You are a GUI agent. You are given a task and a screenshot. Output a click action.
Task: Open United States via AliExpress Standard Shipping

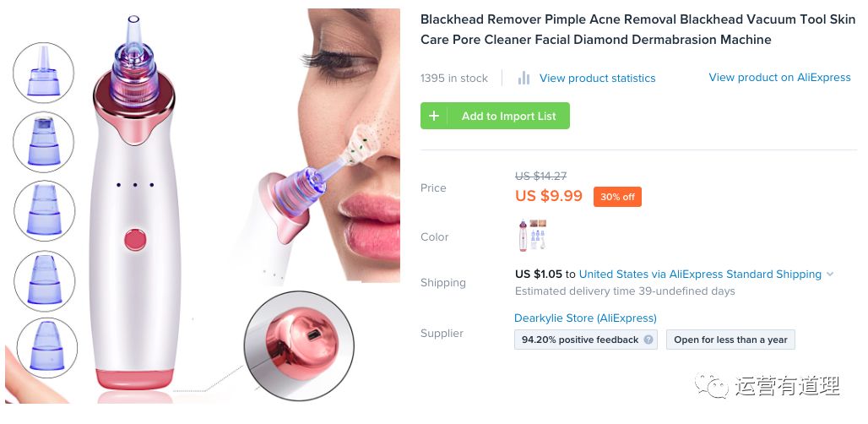click(x=700, y=274)
